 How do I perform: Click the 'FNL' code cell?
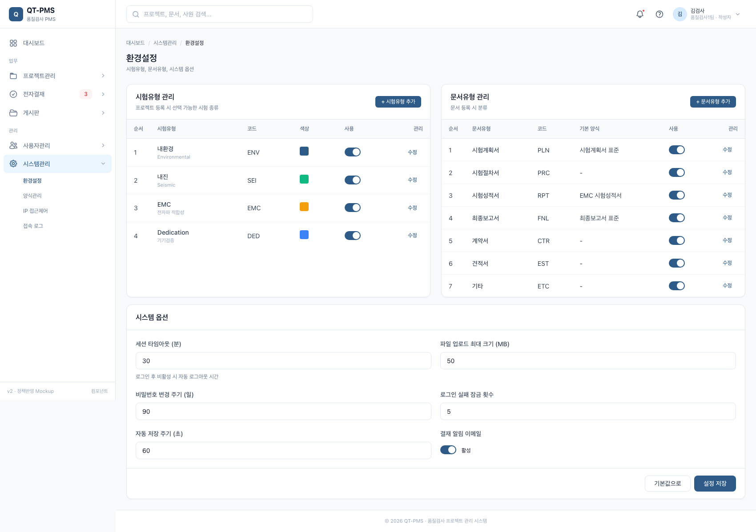pos(543,218)
